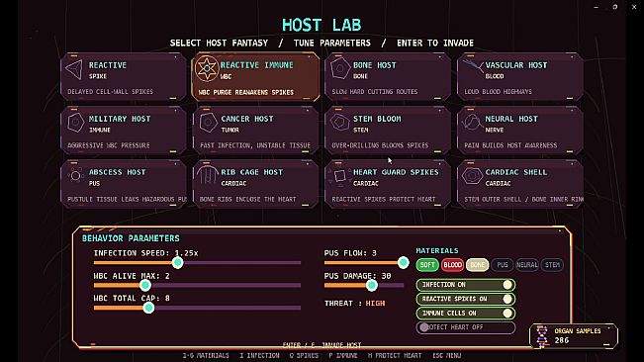Select the Cardiac Shell host card
The height and width of the screenshot is (362, 644).
[x=520, y=184]
